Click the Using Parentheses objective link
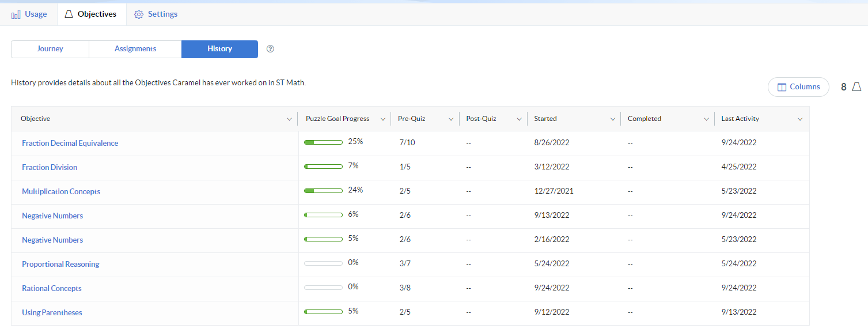The height and width of the screenshot is (336, 868). tap(52, 313)
